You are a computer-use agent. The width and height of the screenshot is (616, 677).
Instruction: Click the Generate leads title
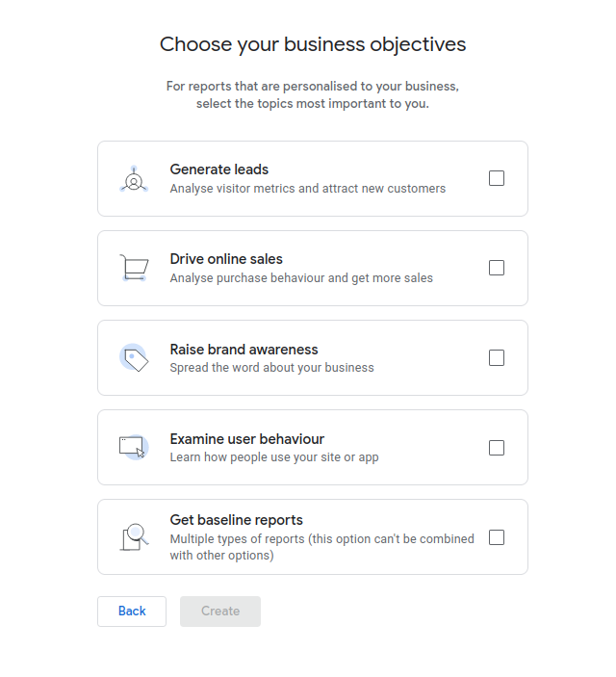coord(219,169)
